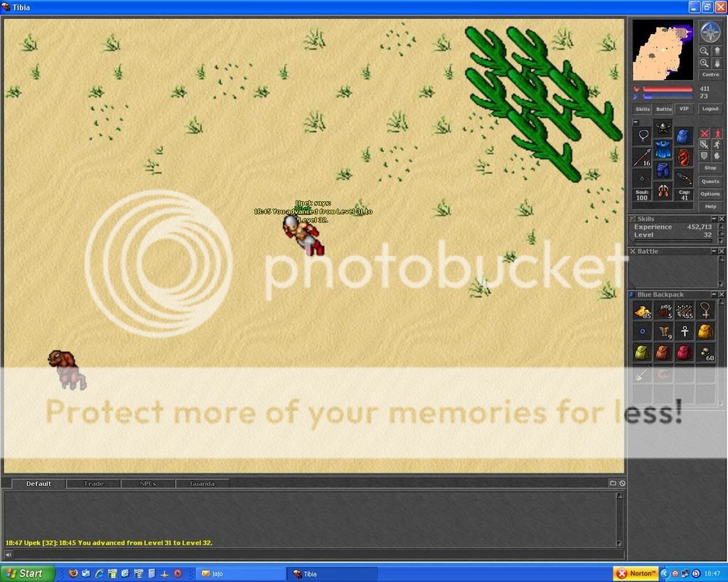Open the Windows Start menu
The width and height of the screenshot is (728, 582).
click(27, 573)
